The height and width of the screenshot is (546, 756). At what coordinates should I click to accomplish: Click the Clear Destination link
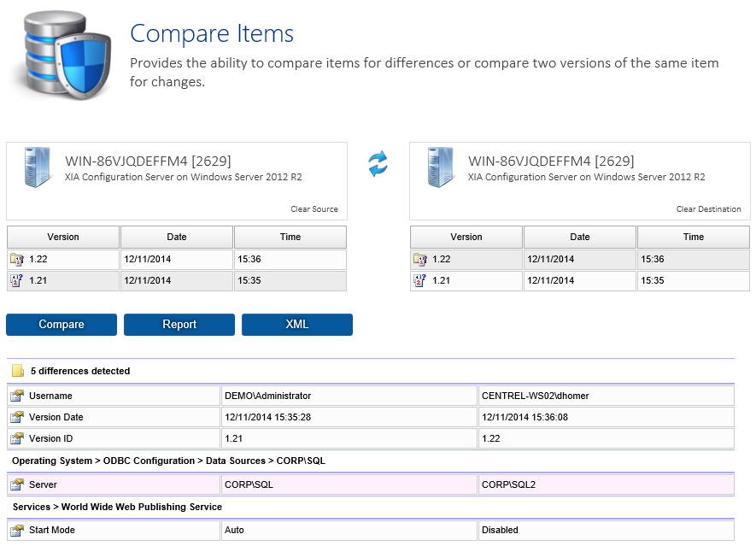pos(708,209)
